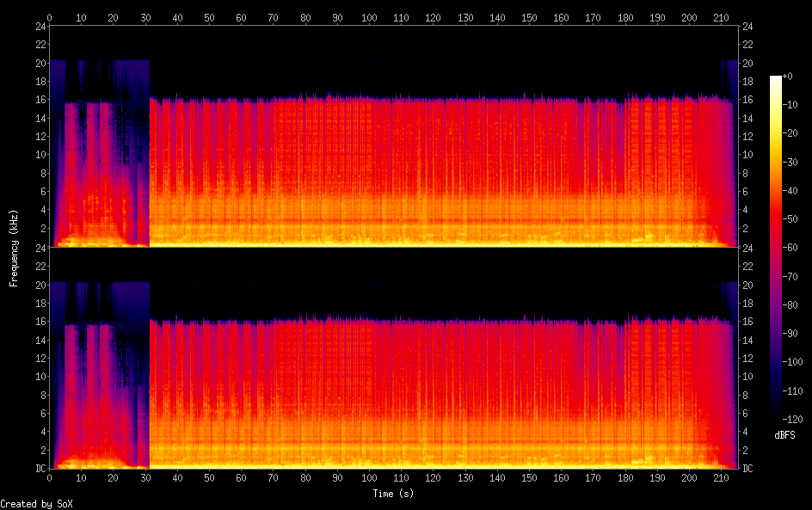Image resolution: width=812 pixels, height=510 pixels.
Task: Select the '-110' dBFS color scale label
Action: (792, 391)
